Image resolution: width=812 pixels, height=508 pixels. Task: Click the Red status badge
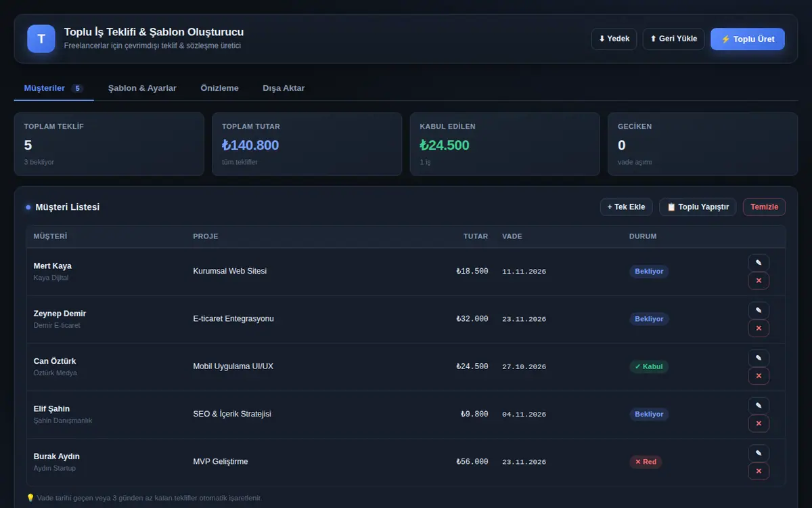point(646,462)
